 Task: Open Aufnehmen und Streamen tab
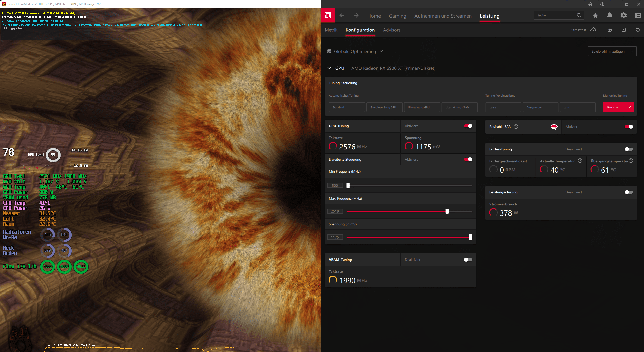coord(443,16)
